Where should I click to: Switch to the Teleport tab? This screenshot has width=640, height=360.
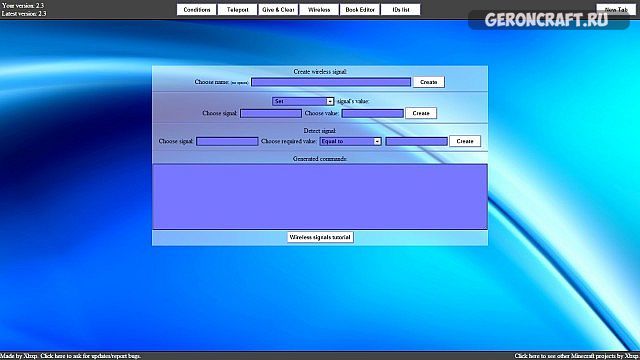click(x=237, y=10)
